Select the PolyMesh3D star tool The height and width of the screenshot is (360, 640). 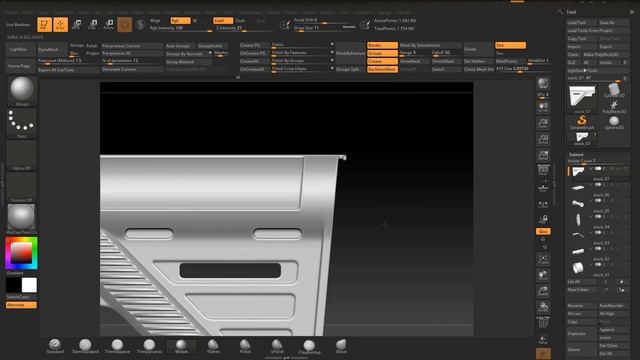(614, 106)
